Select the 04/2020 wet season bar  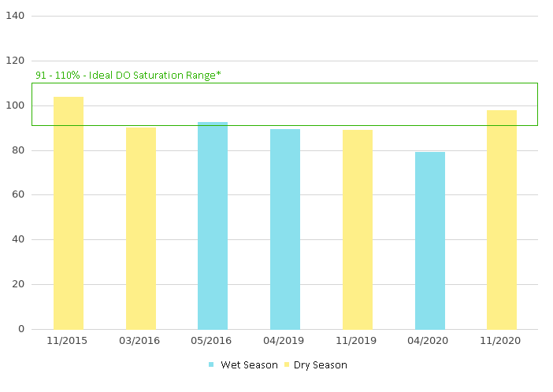(x=430, y=240)
